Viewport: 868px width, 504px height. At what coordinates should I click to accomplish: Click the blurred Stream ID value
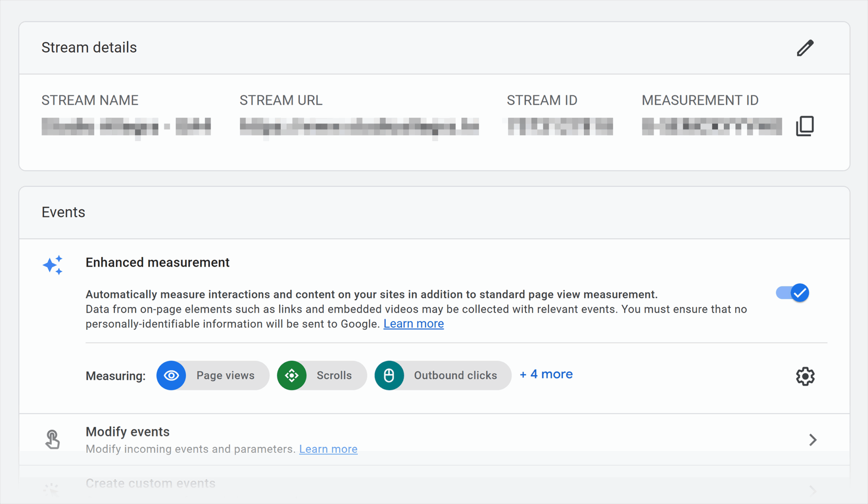click(560, 127)
